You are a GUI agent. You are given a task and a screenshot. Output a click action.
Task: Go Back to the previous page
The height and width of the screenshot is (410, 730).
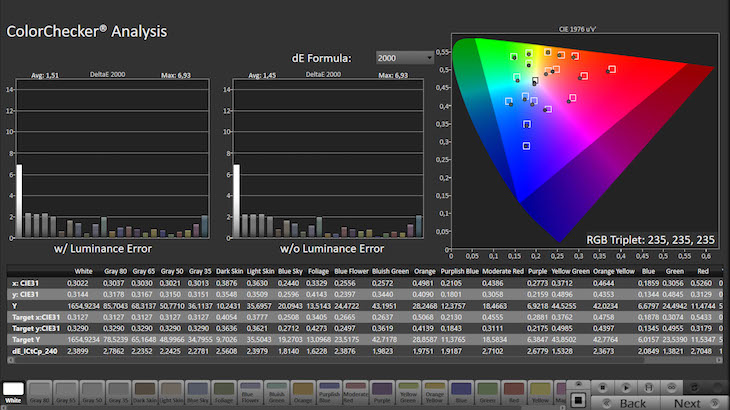coord(626,403)
